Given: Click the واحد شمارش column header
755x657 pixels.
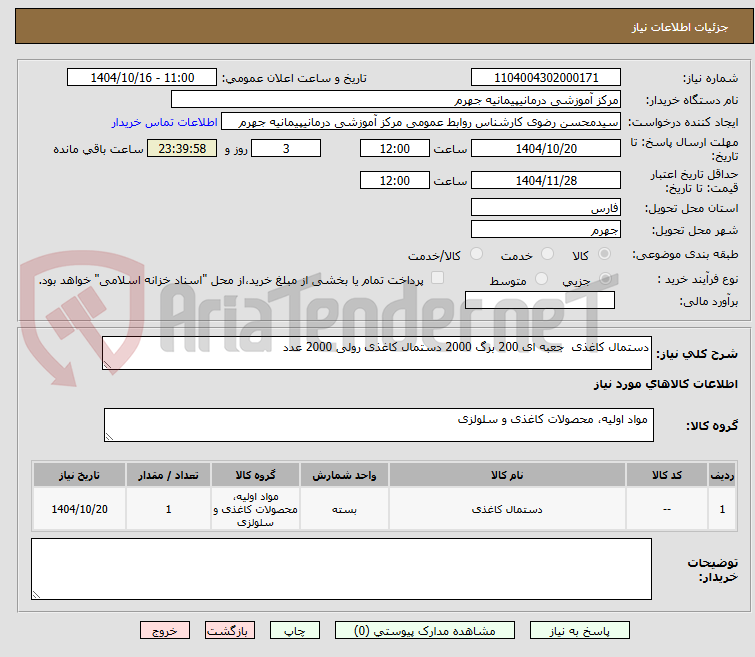Looking at the screenshot, I should click(344, 475).
